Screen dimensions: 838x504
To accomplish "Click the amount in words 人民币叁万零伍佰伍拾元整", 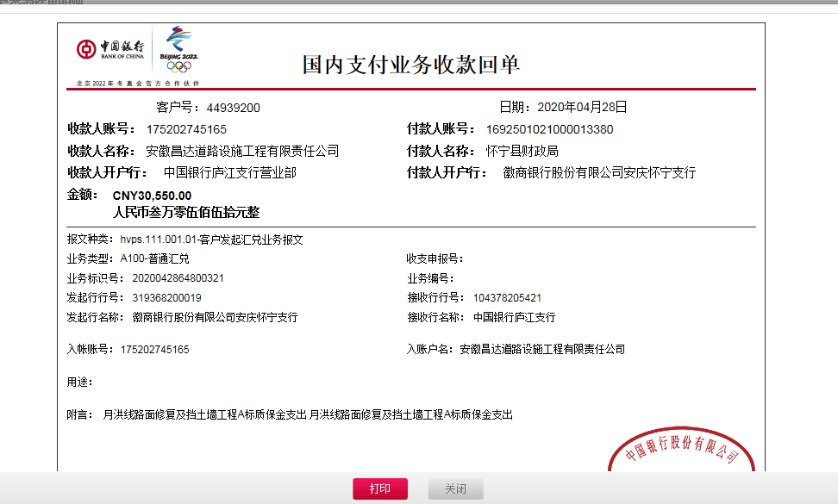I will click(186, 211).
